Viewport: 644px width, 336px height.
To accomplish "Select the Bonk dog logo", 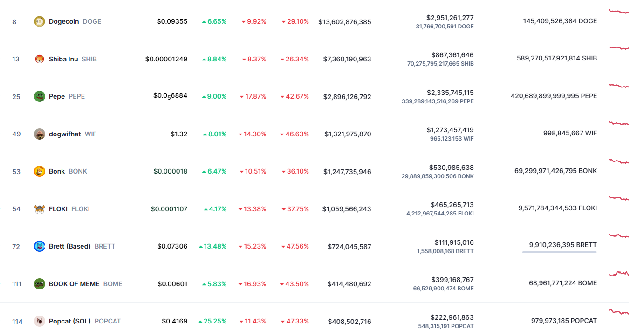I will (x=40, y=171).
